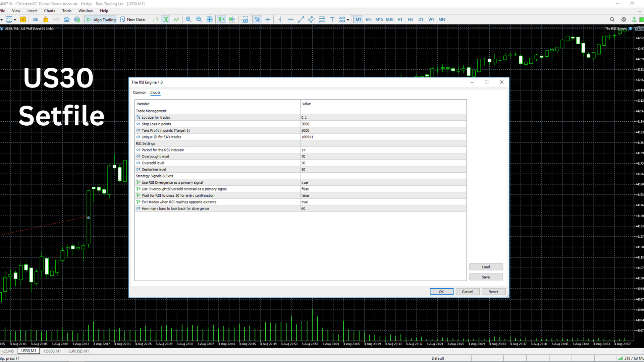The height and width of the screenshot is (362, 644).
Task: Click the search magnifier icon
Action: click(612, 19)
